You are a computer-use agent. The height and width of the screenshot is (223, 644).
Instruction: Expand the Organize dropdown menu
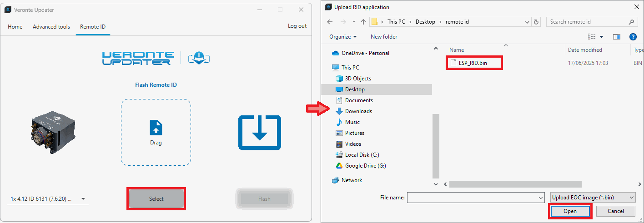343,37
